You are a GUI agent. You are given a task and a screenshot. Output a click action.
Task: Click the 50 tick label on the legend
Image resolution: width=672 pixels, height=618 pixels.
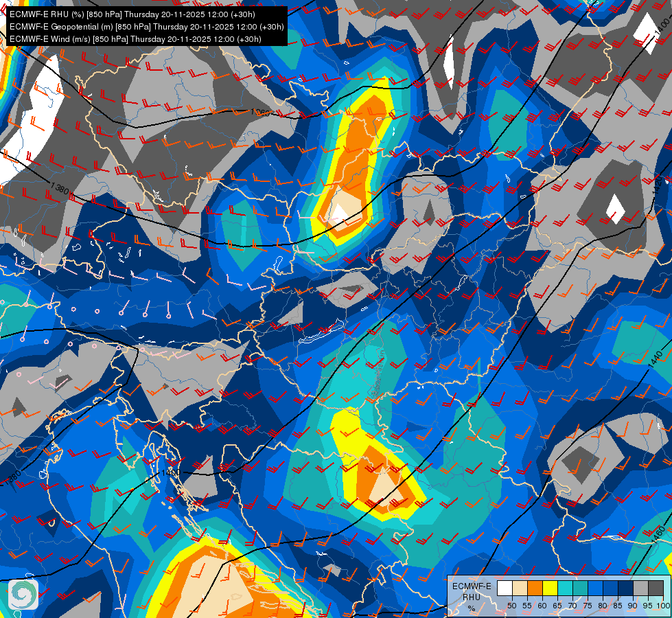[x=512, y=606]
